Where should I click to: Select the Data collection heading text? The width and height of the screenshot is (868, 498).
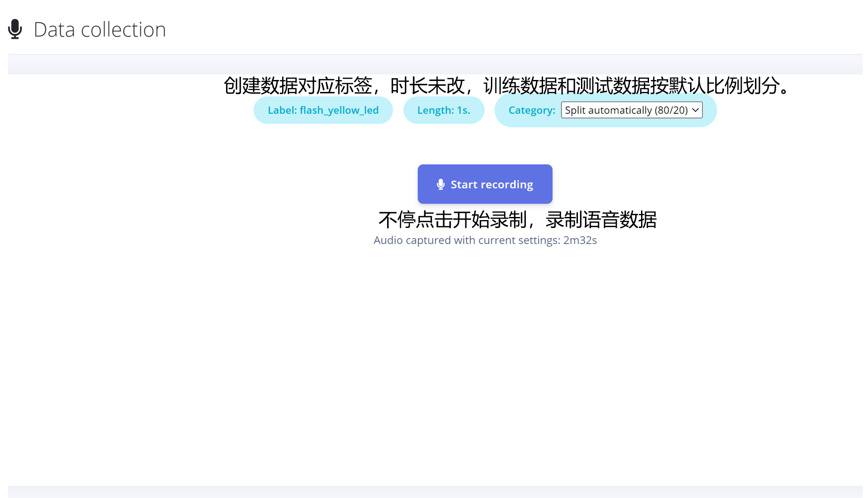pyautogui.click(x=100, y=30)
